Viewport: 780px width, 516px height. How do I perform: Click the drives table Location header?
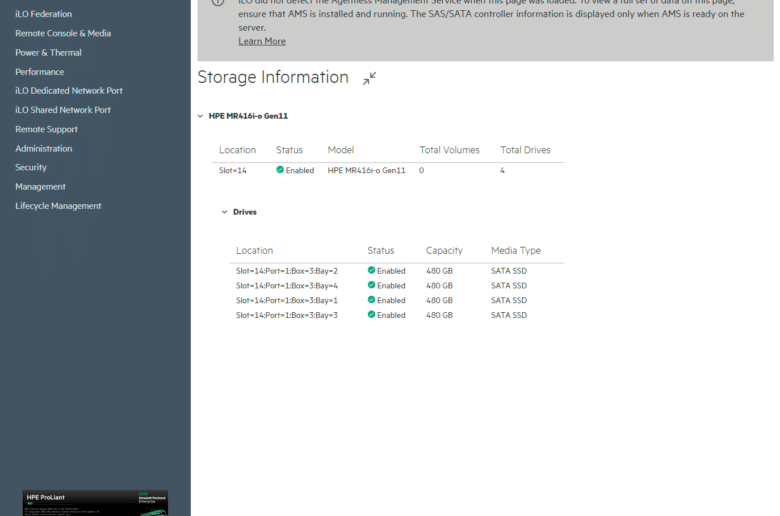pos(254,251)
